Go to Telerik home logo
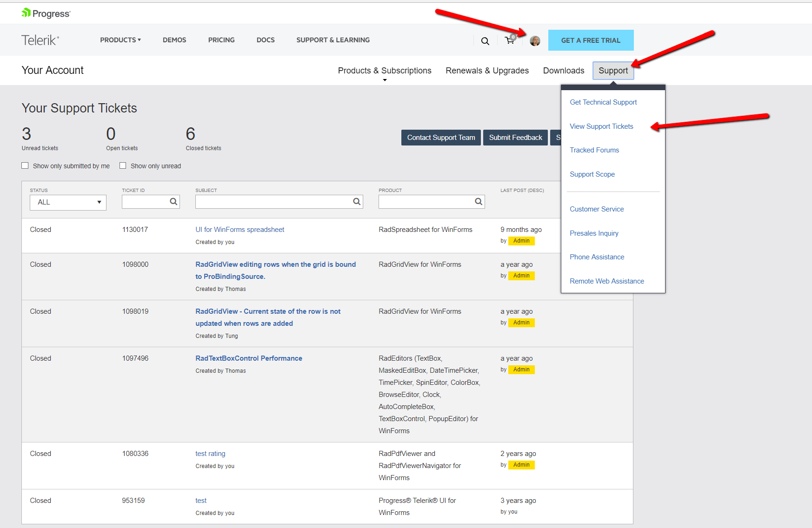The image size is (812, 528). [40, 40]
